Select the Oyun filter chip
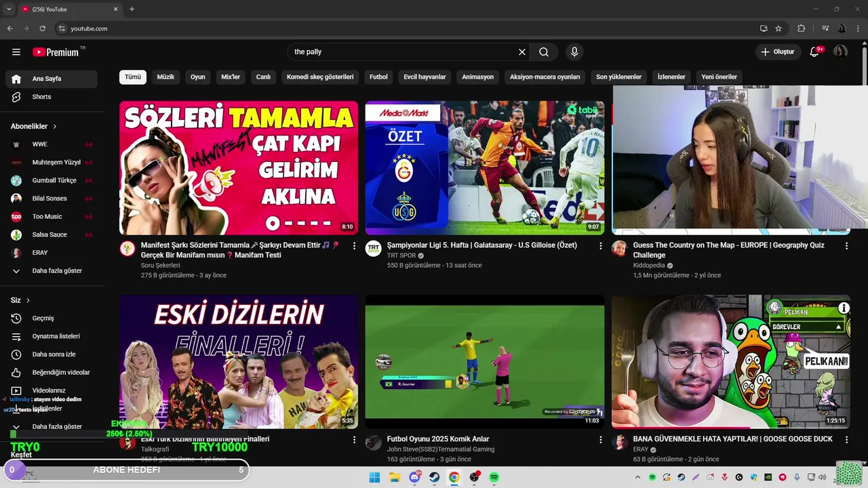This screenshot has width=868, height=488. click(198, 77)
